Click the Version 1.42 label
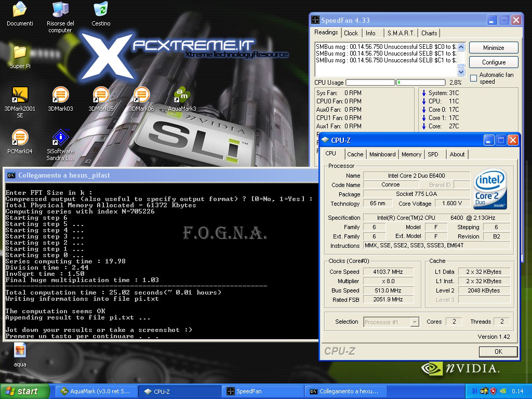 coord(494,337)
